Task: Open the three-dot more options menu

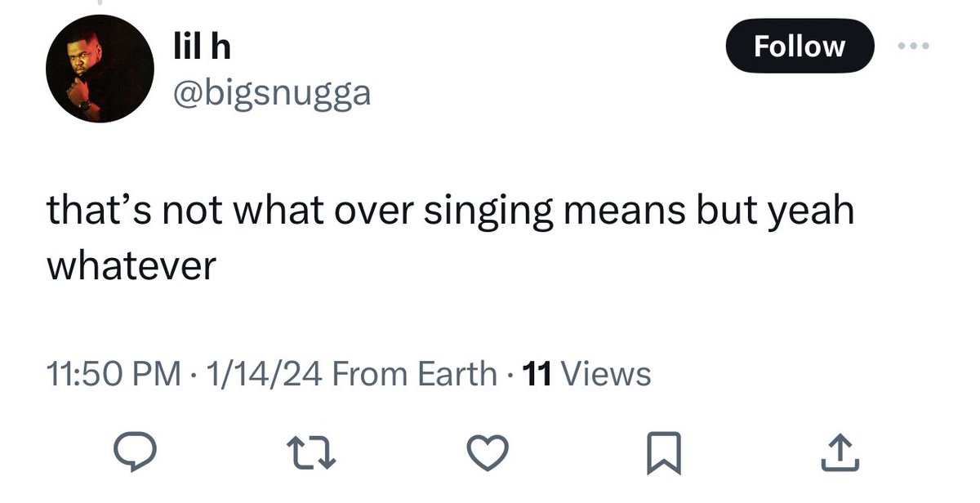Action: click(913, 46)
